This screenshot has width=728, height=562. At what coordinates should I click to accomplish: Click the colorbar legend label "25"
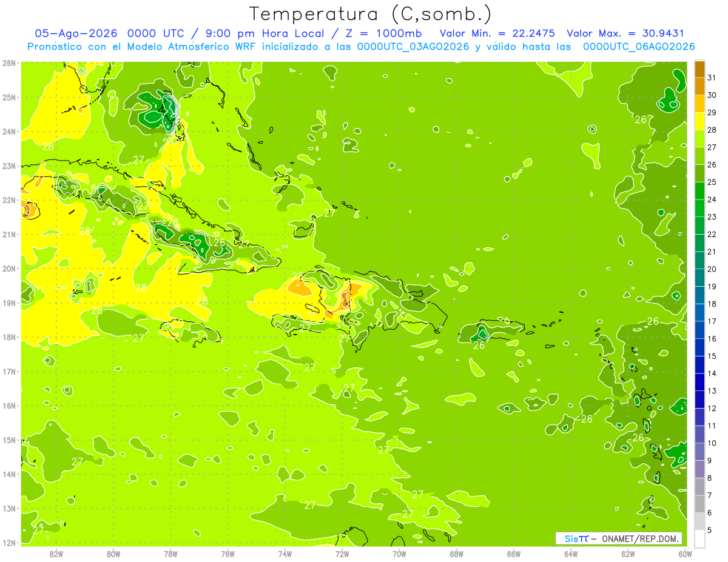point(712,182)
